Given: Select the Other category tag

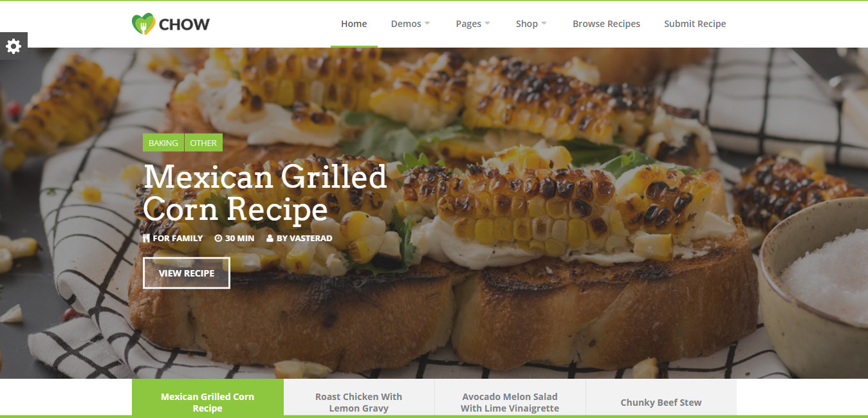Looking at the screenshot, I should [203, 143].
